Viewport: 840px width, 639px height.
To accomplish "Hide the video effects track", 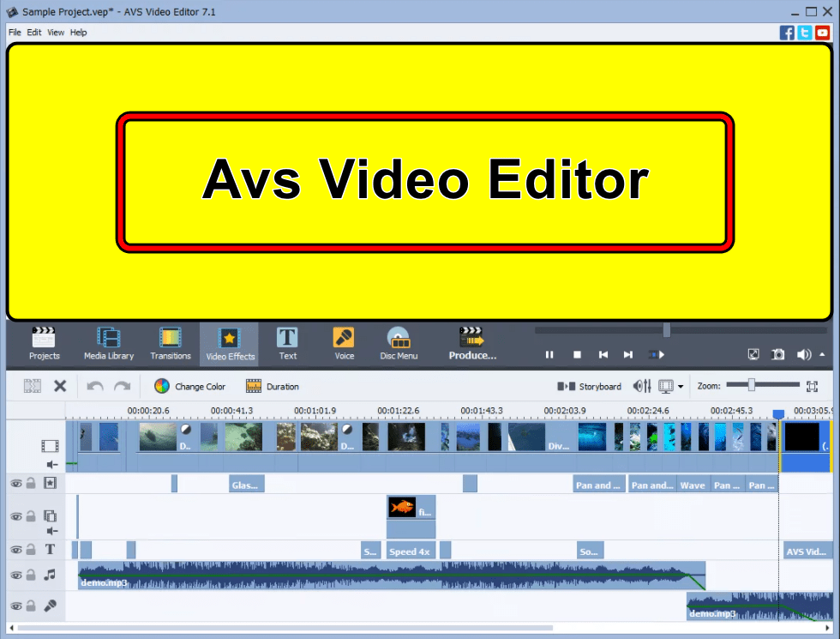I will tap(16, 483).
